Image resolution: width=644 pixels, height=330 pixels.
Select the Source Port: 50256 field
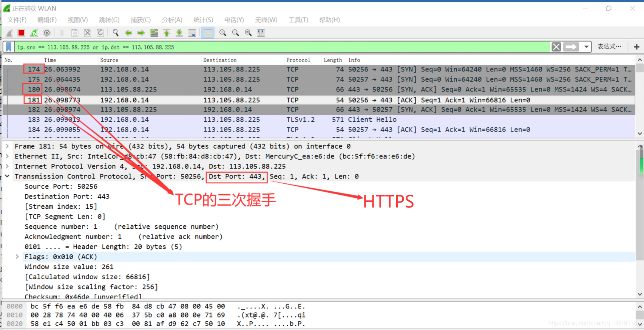(x=61, y=186)
